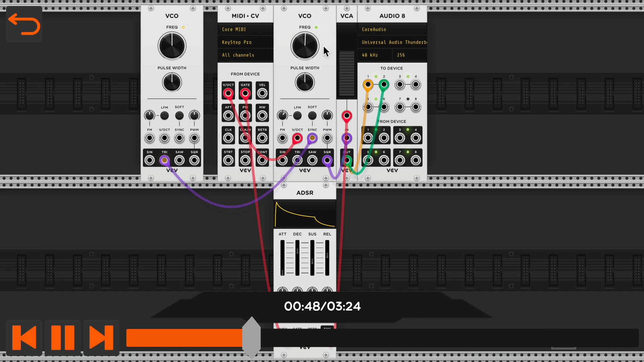This screenshot has width=644, height=362.
Task: Click the left VCO FREQ knob
Action: point(172,46)
